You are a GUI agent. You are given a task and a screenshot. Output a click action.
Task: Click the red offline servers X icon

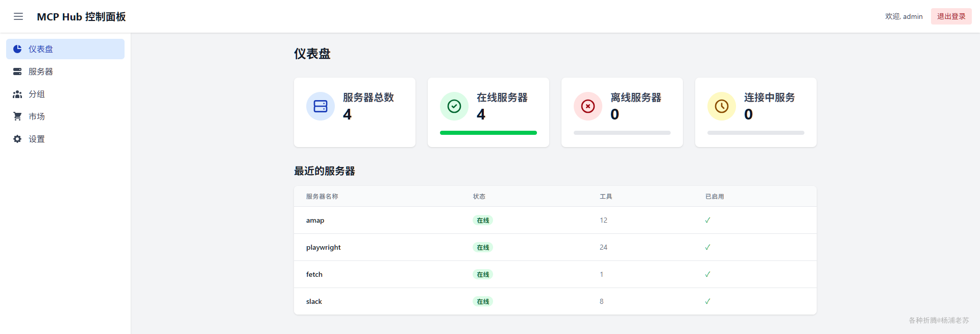pyautogui.click(x=588, y=106)
